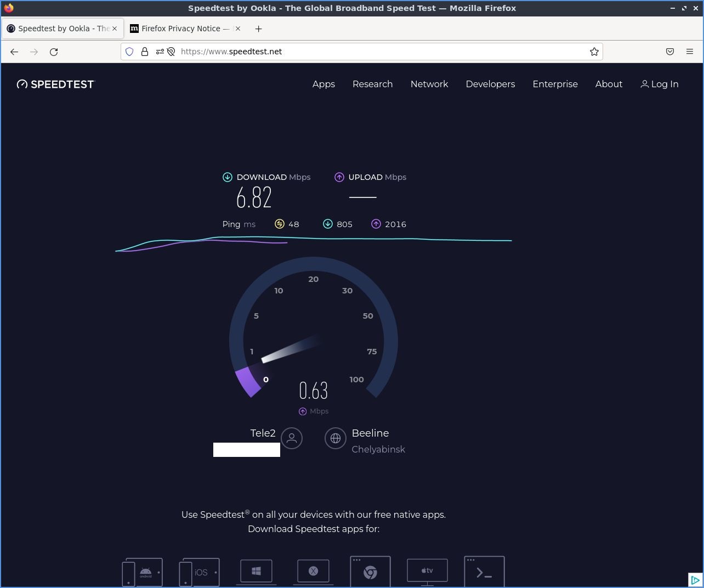Click the globe server icon beside Beeline
The image size is (704, 588).
point(336,438)
